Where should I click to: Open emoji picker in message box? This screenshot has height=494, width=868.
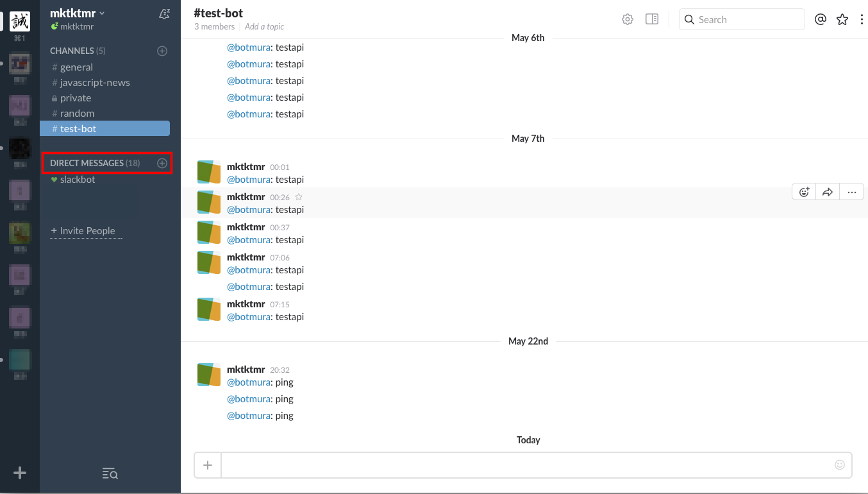[840, 465]
